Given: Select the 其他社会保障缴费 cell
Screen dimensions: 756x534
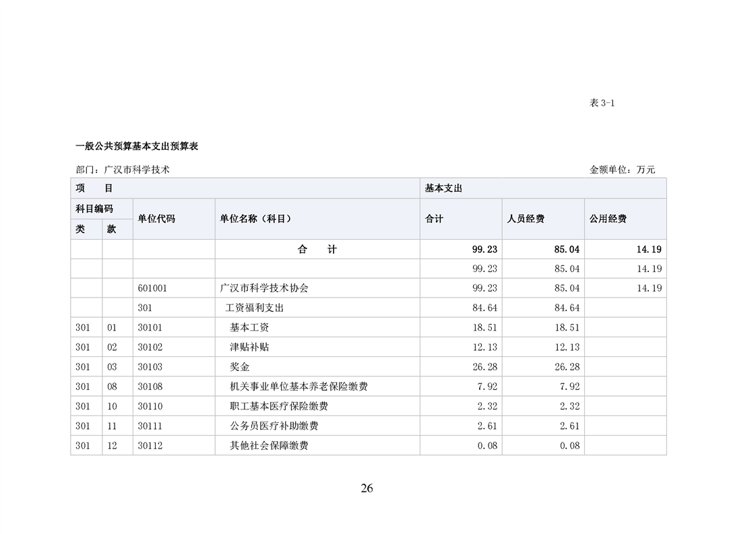Looking at the screenshot, I should [269, 445].
